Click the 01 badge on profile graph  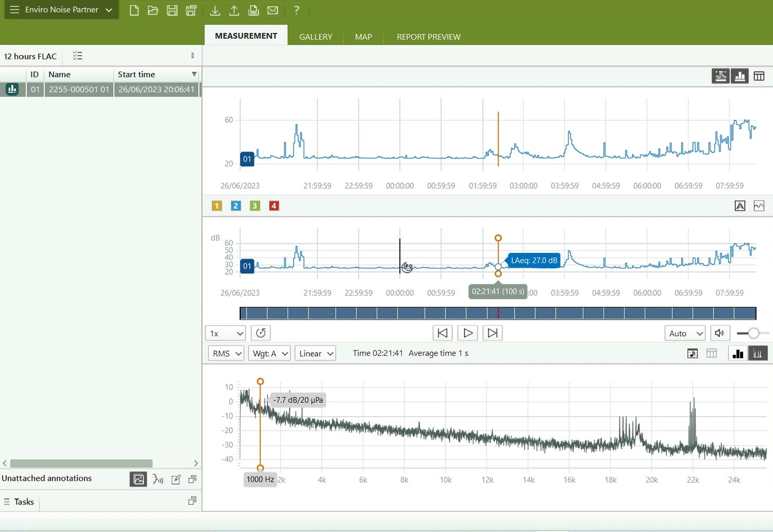(x=247, y=266)
